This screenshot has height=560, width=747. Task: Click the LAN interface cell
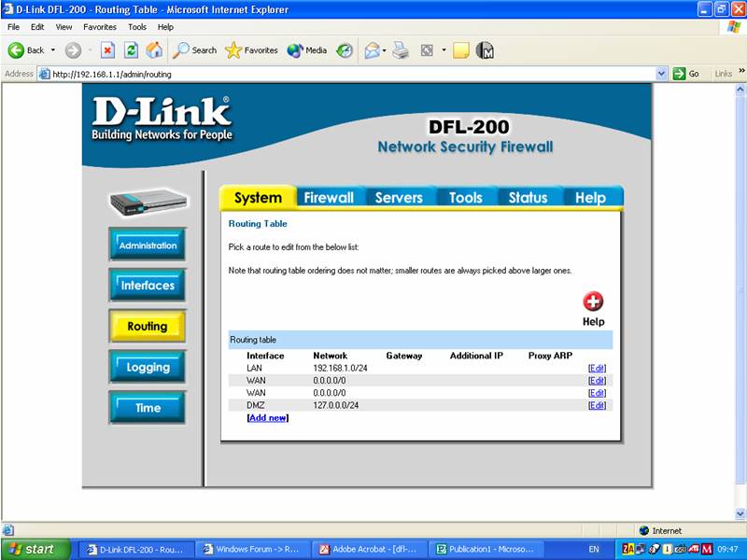[x=254, y=368]
